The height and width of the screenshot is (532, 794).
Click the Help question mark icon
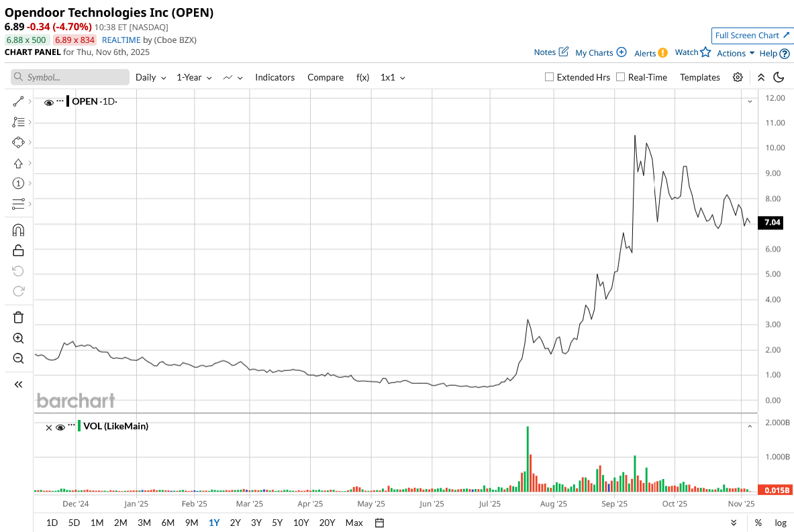pos(785,53)
